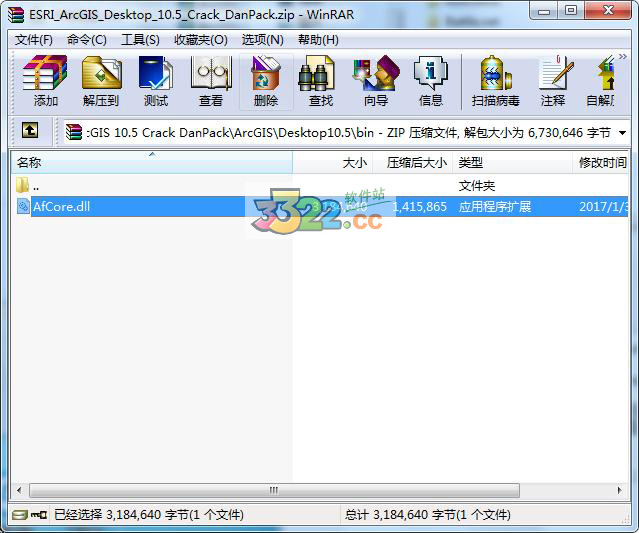639x533 pixels.
Task: Click compressed size value 1,415,865
Action: tap(420, 207)
